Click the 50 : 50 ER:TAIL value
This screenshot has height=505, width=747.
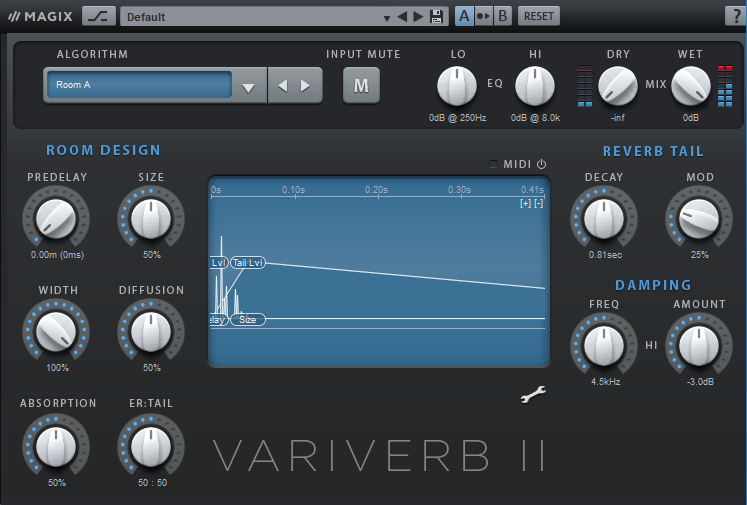pos(152,483)
